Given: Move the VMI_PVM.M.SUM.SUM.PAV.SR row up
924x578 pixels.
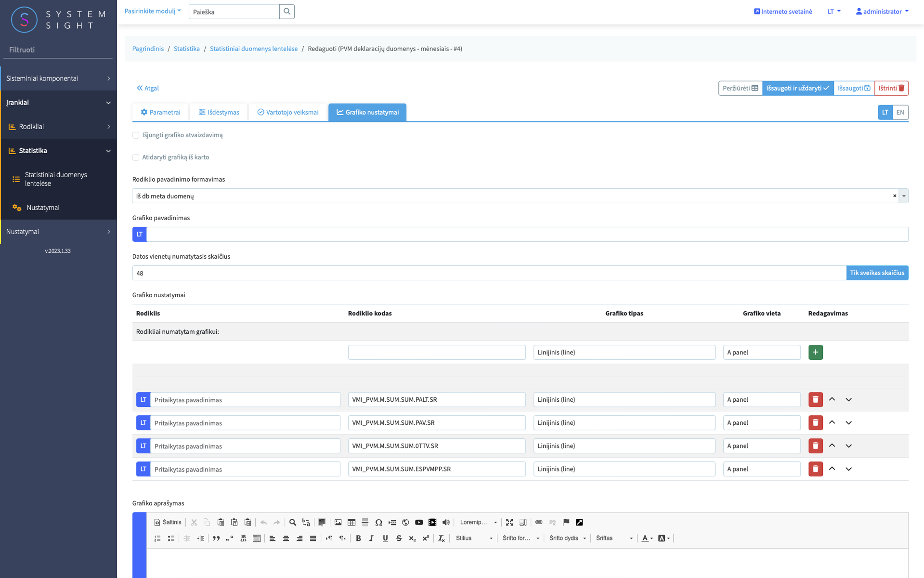Looking at the screenshot, I should point(832,422).
